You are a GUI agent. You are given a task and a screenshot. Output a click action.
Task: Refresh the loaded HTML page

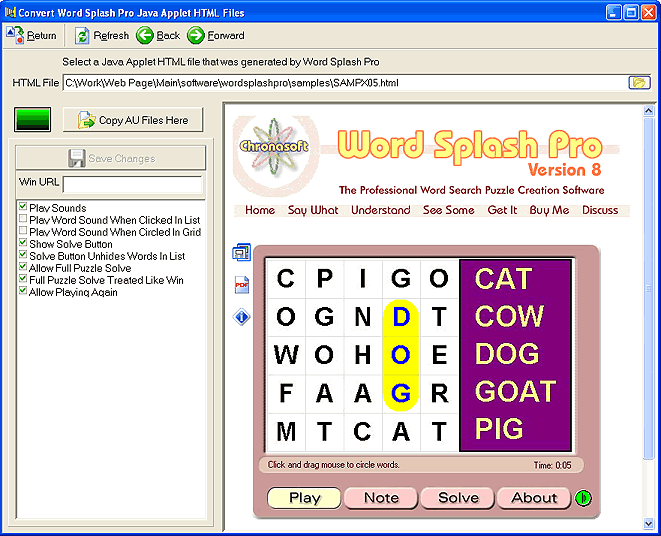[83, 36]
